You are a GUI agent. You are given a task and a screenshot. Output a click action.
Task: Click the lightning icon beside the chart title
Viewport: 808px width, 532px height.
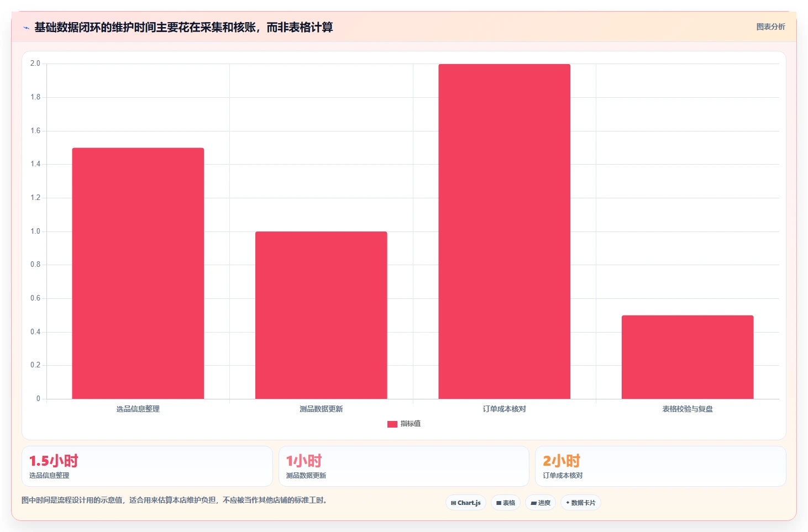coord(26,28)
